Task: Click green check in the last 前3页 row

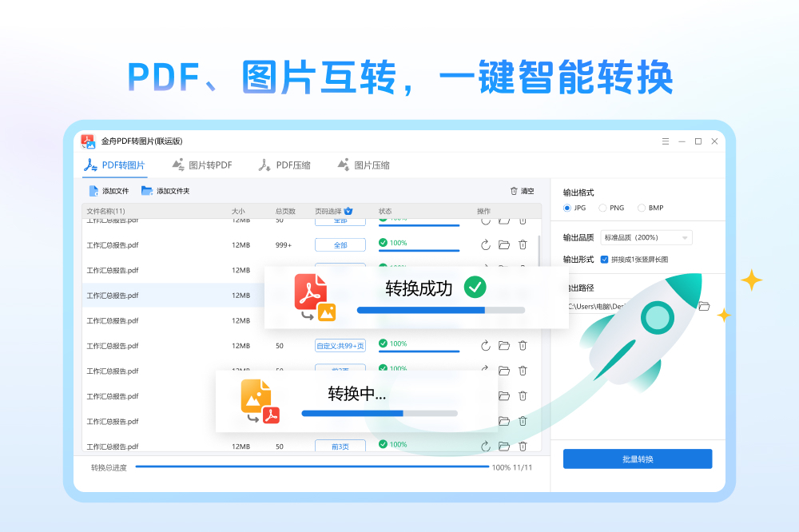Action: click(x=383, y=444)
